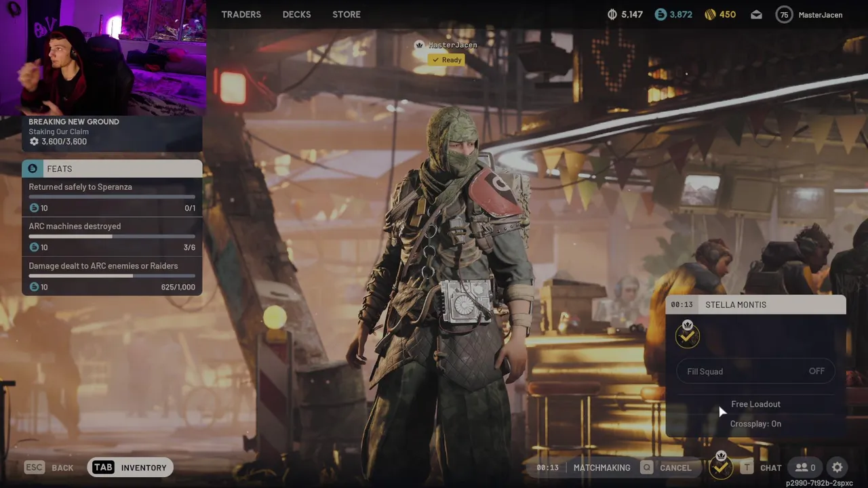
Task: Cancel matchmaking with the Cancel button
Action: [667, 468]
